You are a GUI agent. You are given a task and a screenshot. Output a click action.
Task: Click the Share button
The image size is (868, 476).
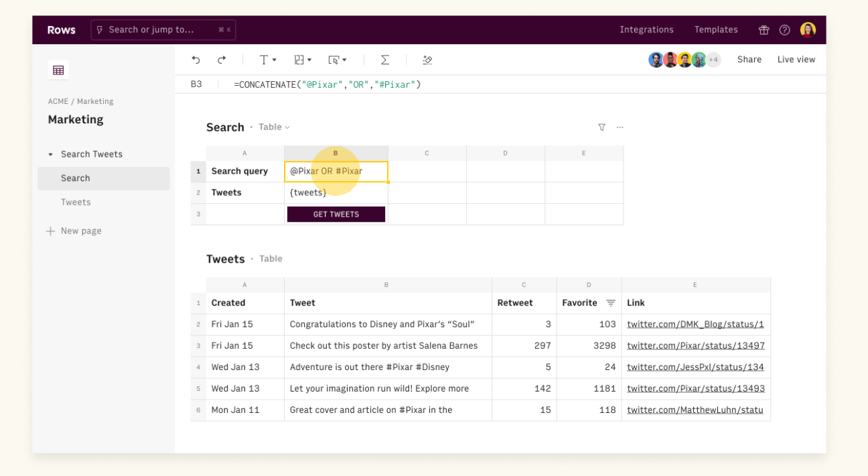tap(749, 60)
